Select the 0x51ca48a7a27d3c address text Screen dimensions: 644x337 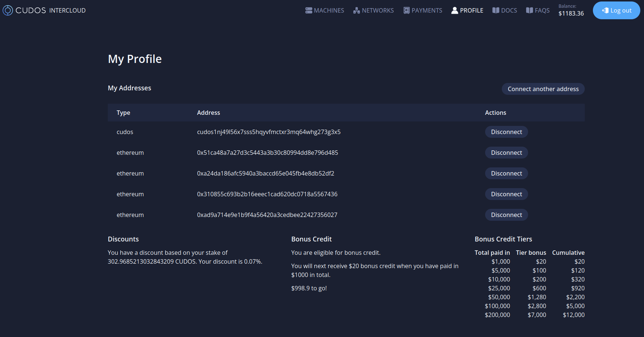[267, 153]
